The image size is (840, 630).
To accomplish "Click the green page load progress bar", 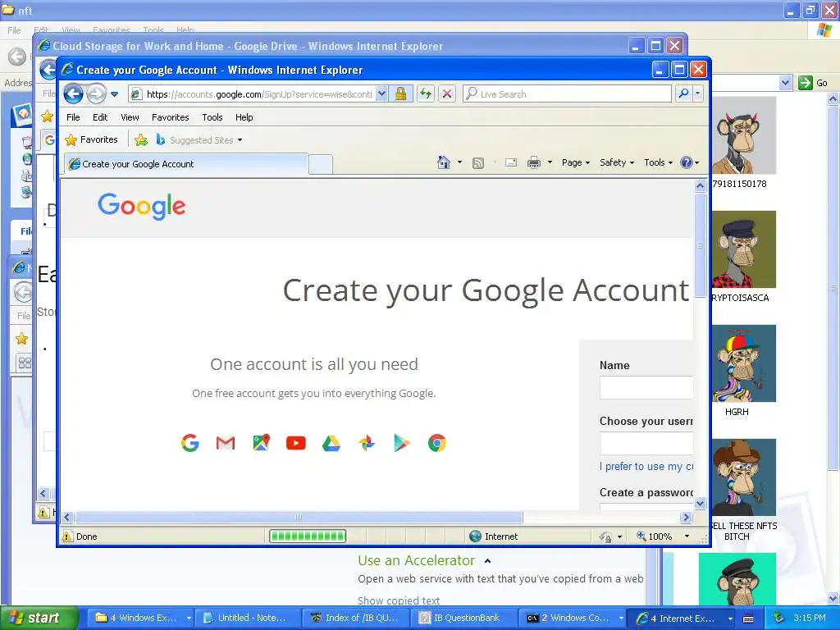I will click(308, 536).
